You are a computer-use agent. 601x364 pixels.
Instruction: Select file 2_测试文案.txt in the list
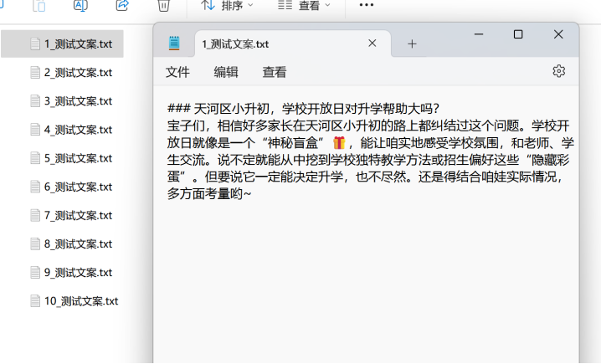[77, 72]
